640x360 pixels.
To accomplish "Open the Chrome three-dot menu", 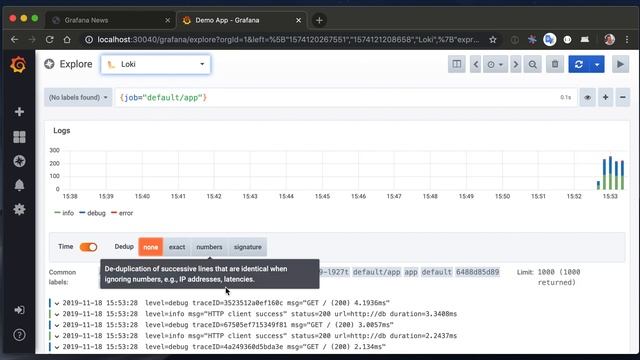I will 627,40.
